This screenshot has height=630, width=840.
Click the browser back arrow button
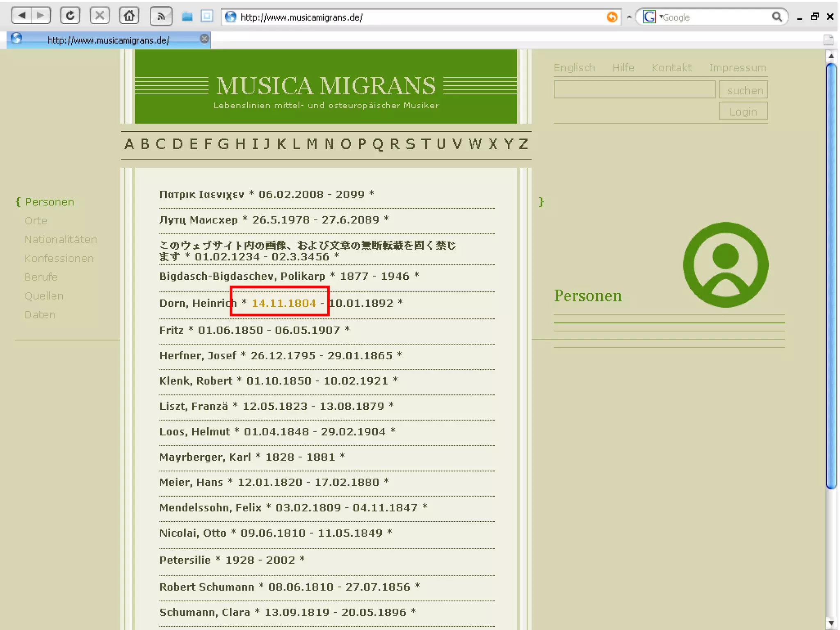22,16
